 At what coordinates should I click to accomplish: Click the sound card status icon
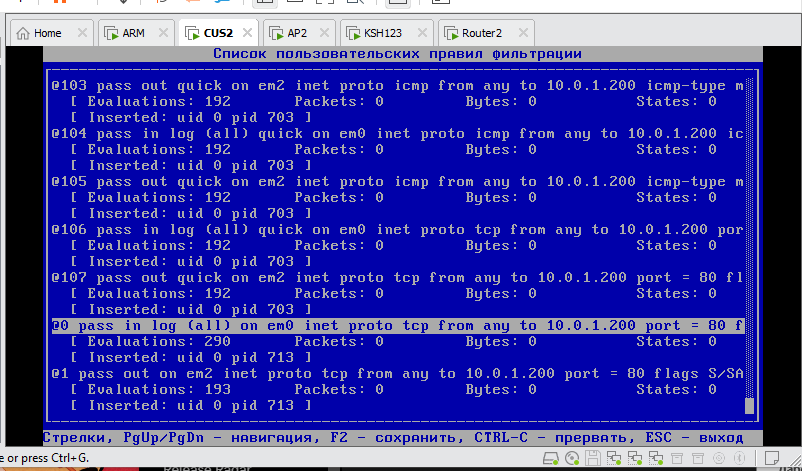click(x=719, y=458)
